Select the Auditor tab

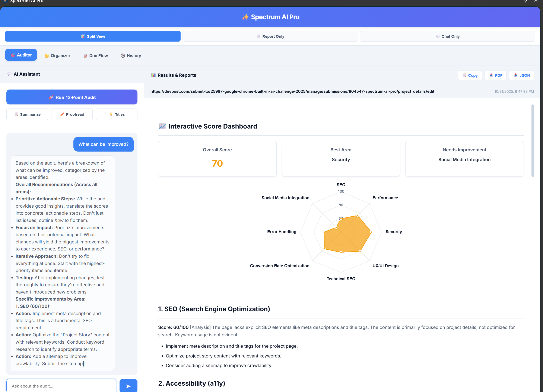point(21,55)
